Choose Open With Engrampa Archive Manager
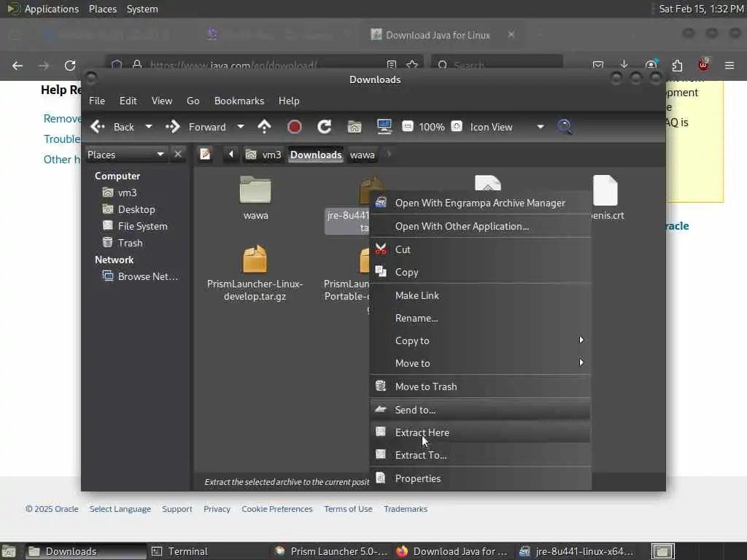The image size is (747, 560). (480, 203)
